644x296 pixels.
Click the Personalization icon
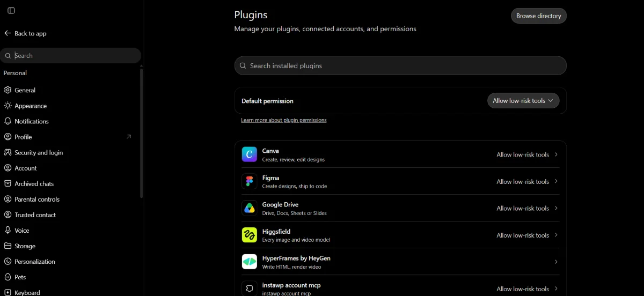[8, 262]
